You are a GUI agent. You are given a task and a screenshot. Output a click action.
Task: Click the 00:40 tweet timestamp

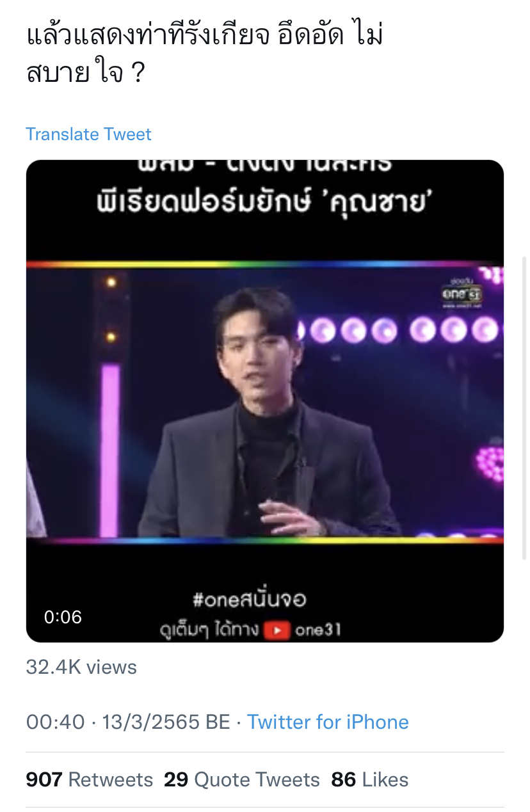[x=55, y=722]
